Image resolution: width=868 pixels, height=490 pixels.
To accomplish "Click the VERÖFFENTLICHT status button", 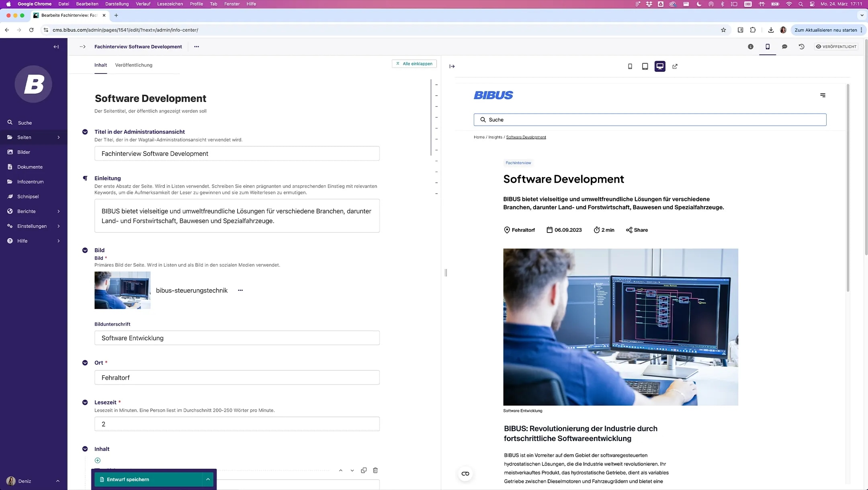I will [x=836, y=47].
